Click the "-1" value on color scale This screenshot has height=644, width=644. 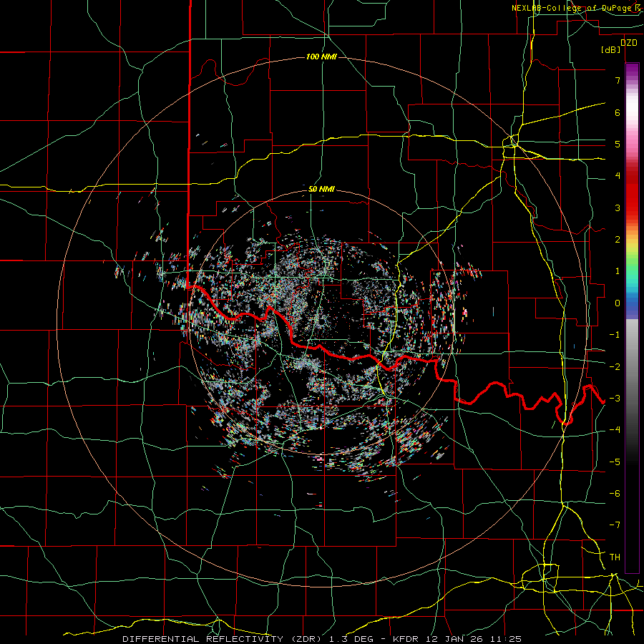click(615, 335)
